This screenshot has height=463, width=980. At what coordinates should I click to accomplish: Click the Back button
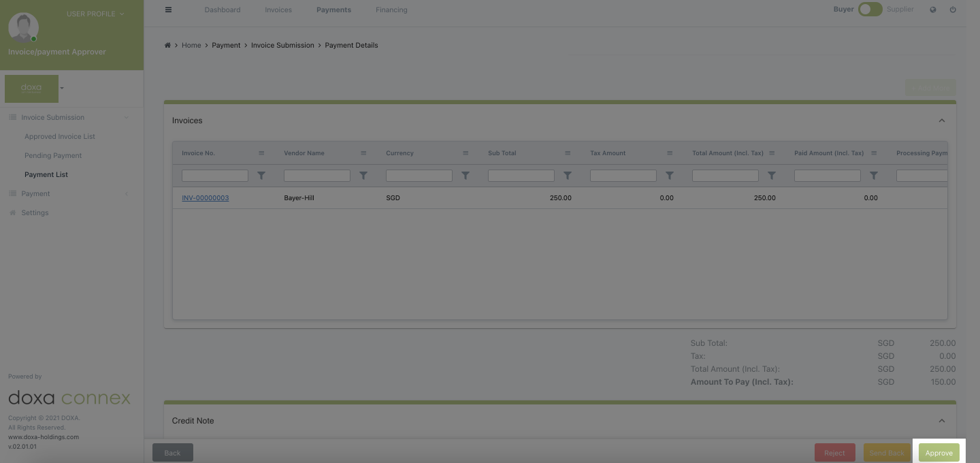pyautogui.click(x=172, y=453)
